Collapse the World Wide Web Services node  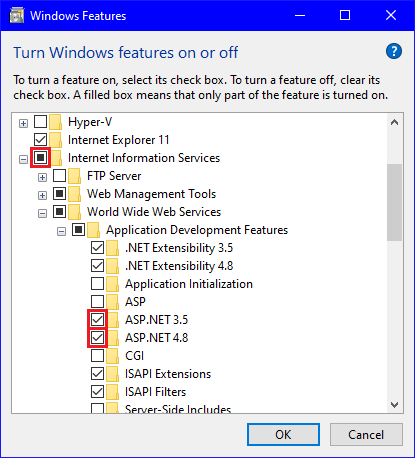(42, 213)
